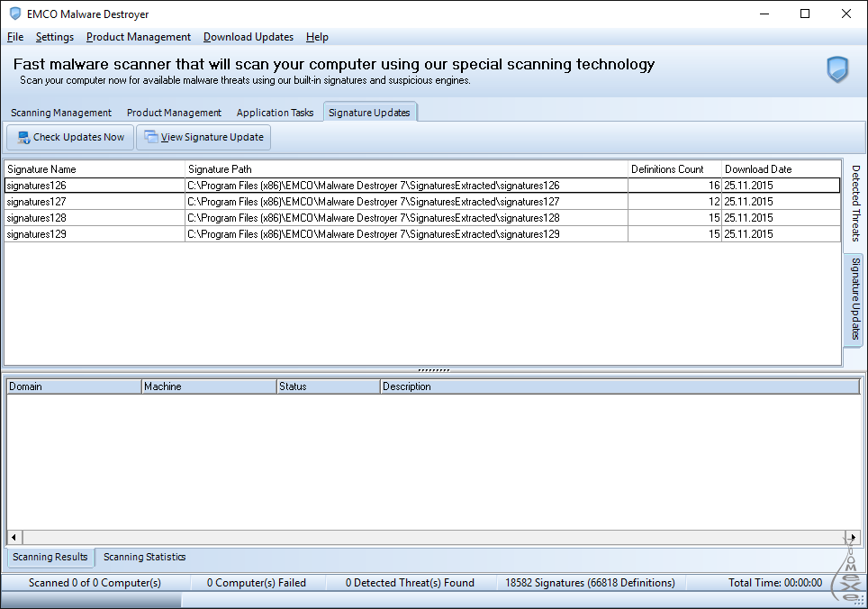
Task: Click the signatures128 signature path cell
Action: (406, 218)
